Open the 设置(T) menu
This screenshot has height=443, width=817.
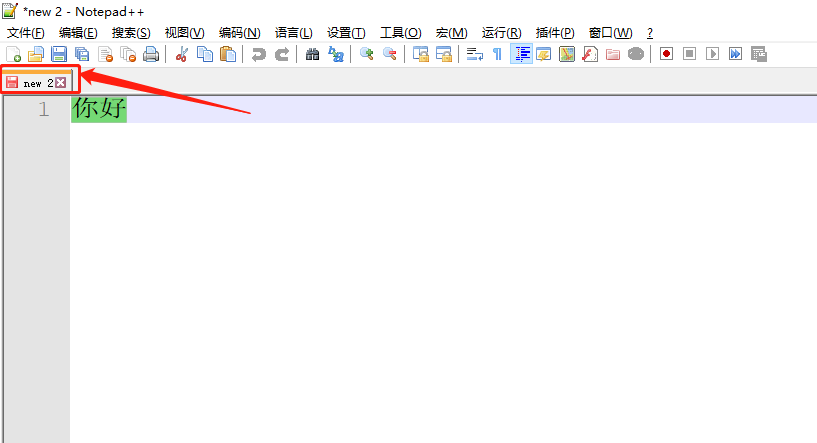pyautogui.click(x=346, y=33)
